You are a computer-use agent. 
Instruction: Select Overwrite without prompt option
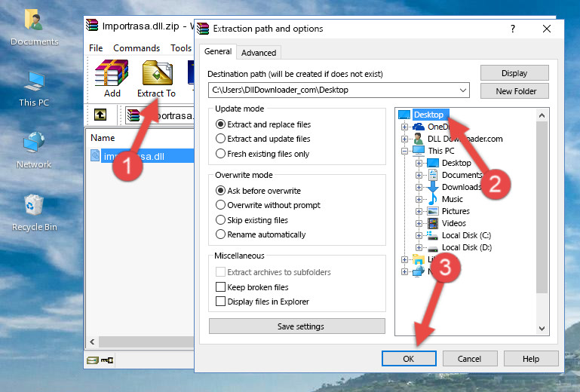click(268, 205)
